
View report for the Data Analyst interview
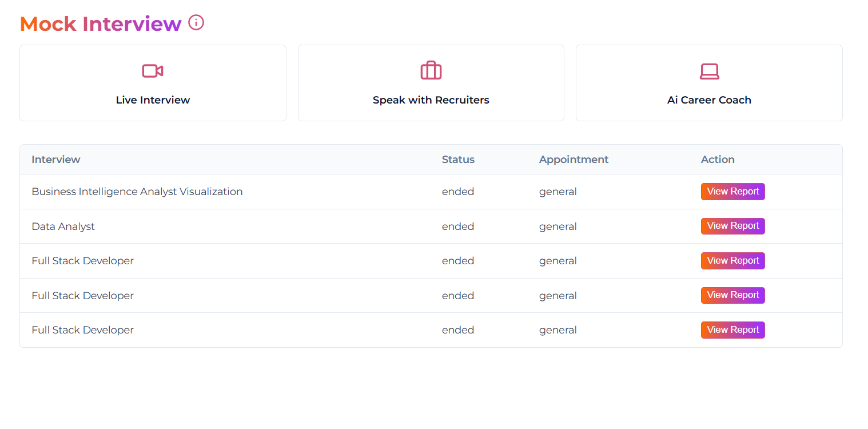click(732, 226)
